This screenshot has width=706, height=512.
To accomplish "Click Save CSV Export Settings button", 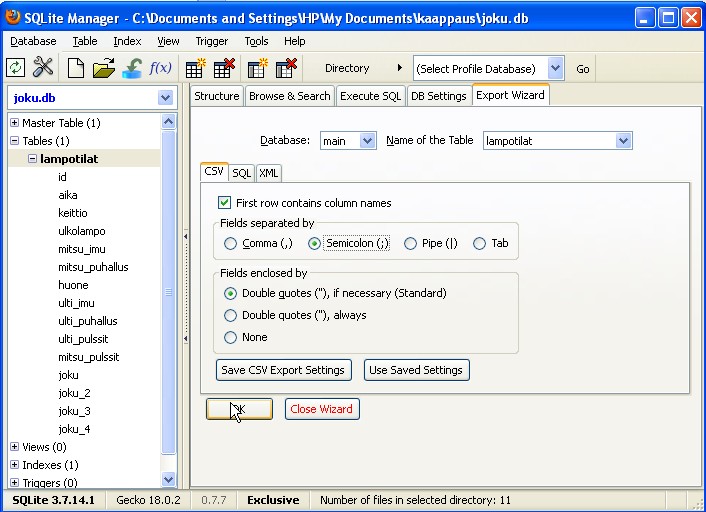I will click(x=283, y=370).
